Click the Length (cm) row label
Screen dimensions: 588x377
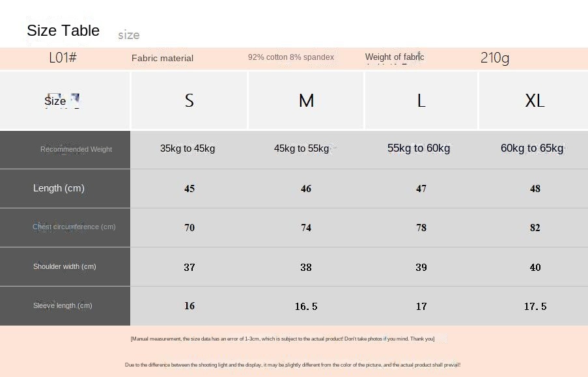coord(59,188)
